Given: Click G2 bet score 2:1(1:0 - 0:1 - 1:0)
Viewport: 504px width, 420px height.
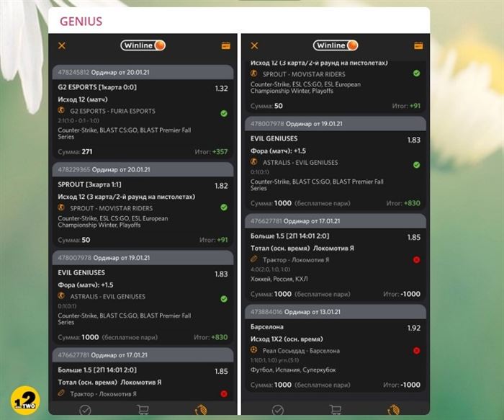Looking at the screenshot, I should (78, 120).
